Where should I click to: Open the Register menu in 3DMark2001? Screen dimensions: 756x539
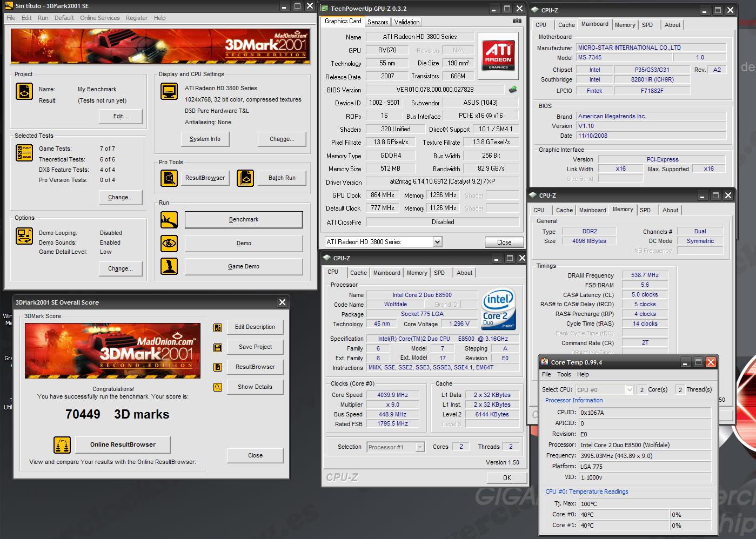pos(137,18)
